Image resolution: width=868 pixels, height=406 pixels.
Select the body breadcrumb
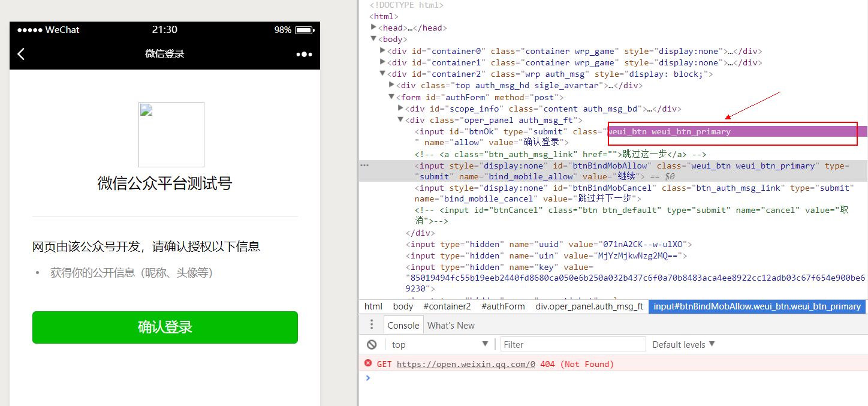[x=403, y=306]
